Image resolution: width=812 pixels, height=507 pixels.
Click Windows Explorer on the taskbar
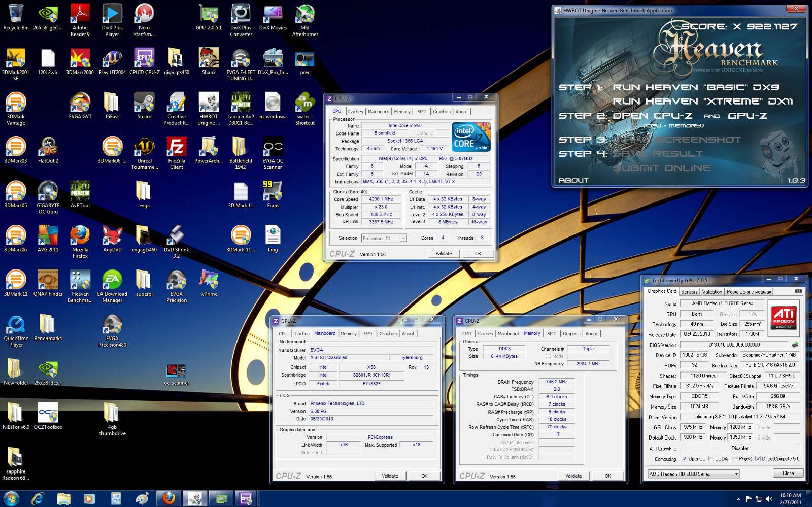coord(63,498)
